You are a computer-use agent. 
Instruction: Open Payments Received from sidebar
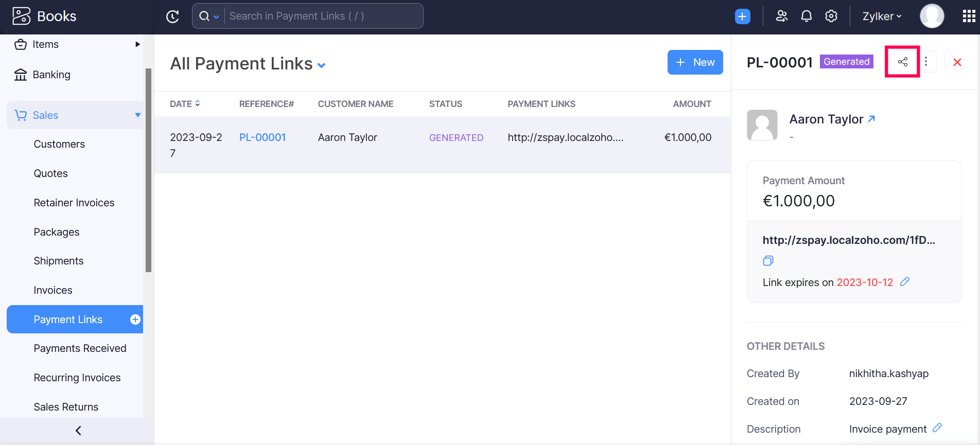click(x=80, y=348)
